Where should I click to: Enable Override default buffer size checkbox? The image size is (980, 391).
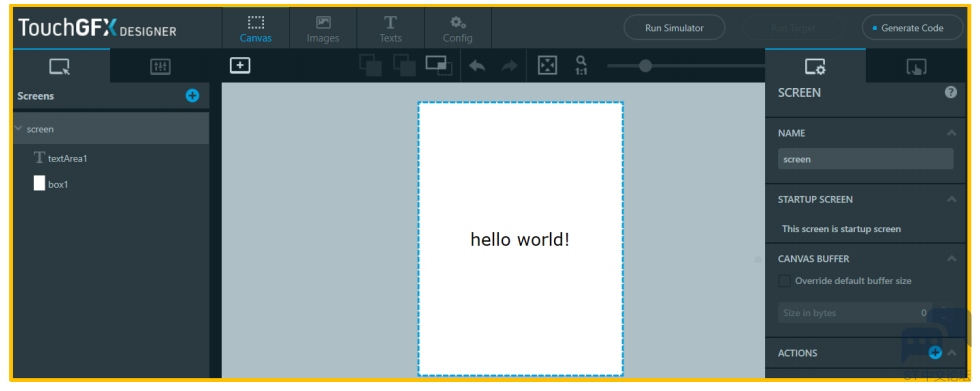point(784,281)
